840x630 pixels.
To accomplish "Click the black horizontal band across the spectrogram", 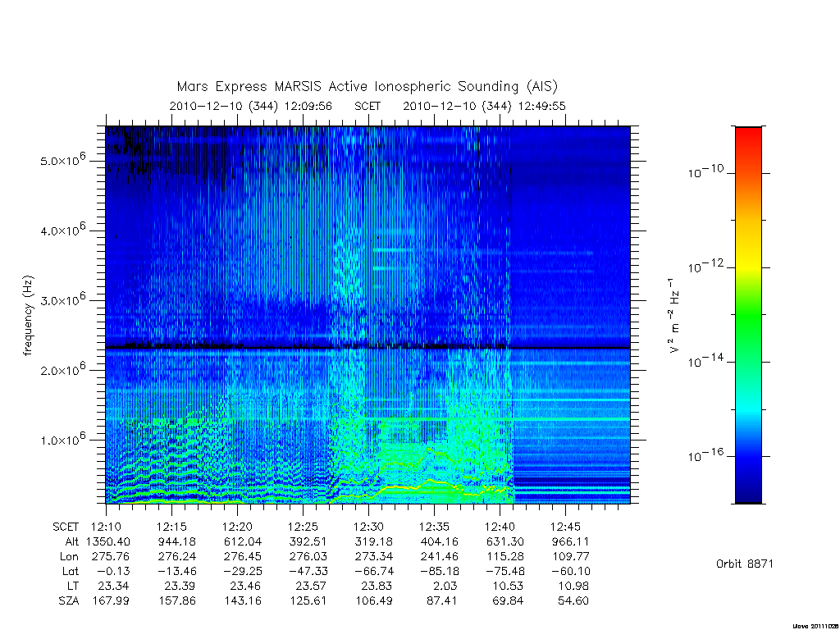I will pyautogui.click(x=368, y=348).
